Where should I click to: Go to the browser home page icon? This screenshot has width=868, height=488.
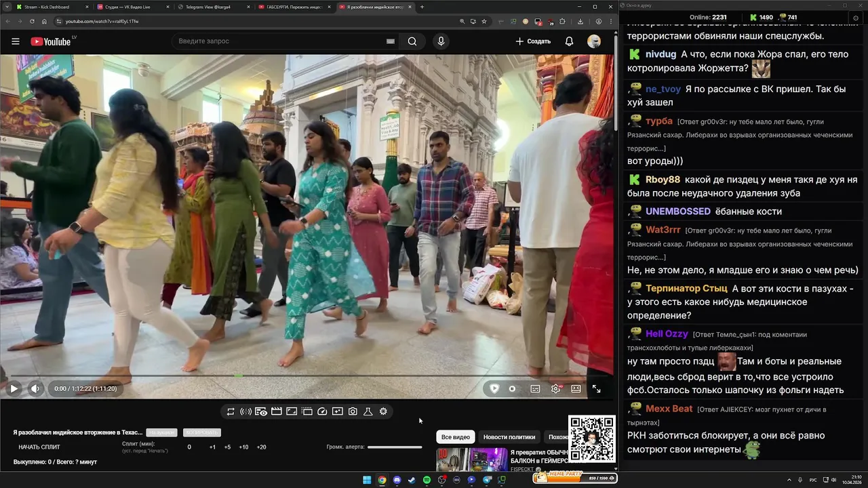44,21
